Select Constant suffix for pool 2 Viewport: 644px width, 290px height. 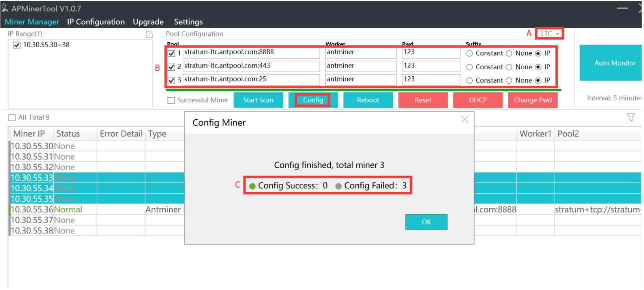[470, 67]
